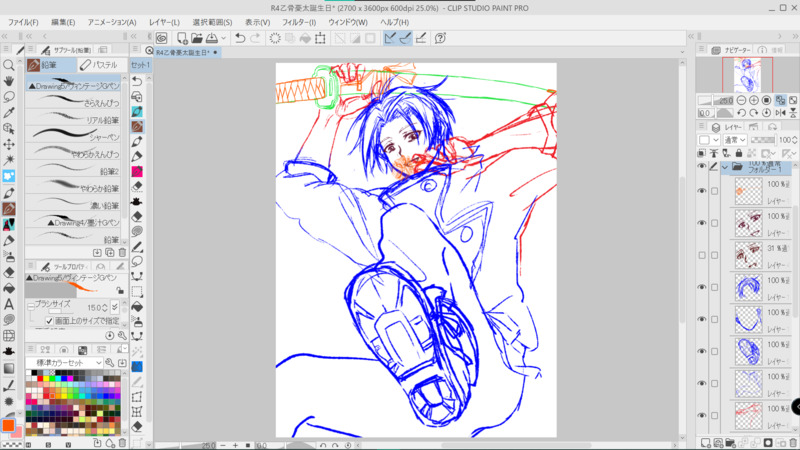Open brush size preset dropdown arrow
This screenshot has width=800, height=450.
(115, 307)
